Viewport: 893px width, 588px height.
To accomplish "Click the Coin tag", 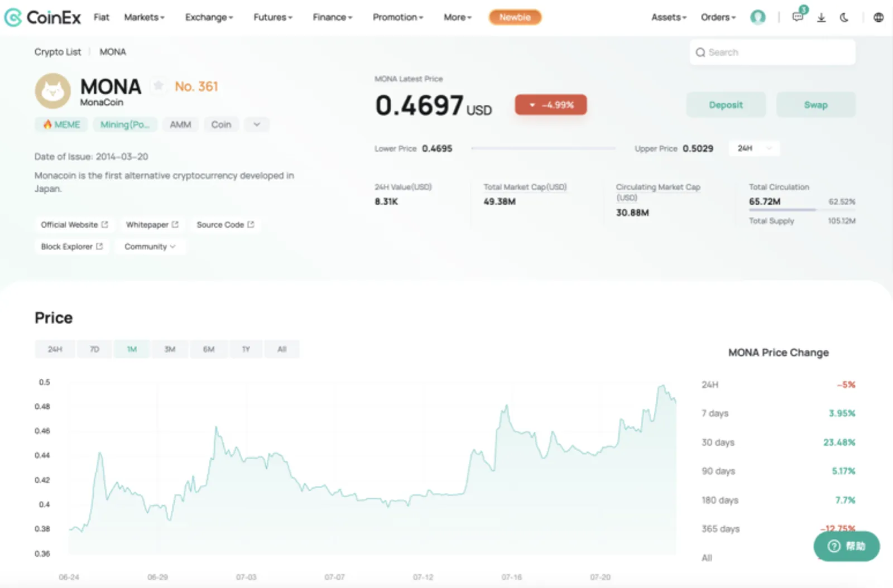I will (221, 124).
